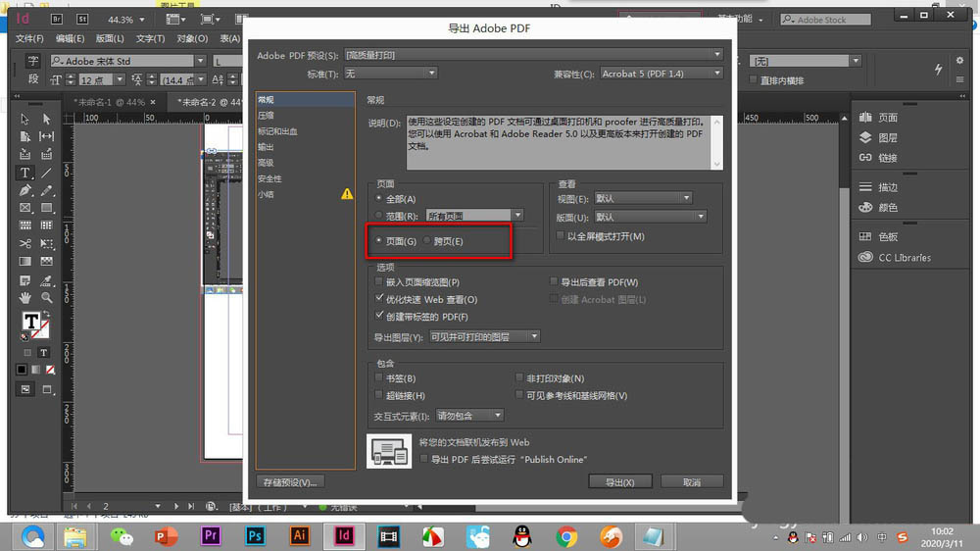Click the black fill color swatch

point(22,370)
